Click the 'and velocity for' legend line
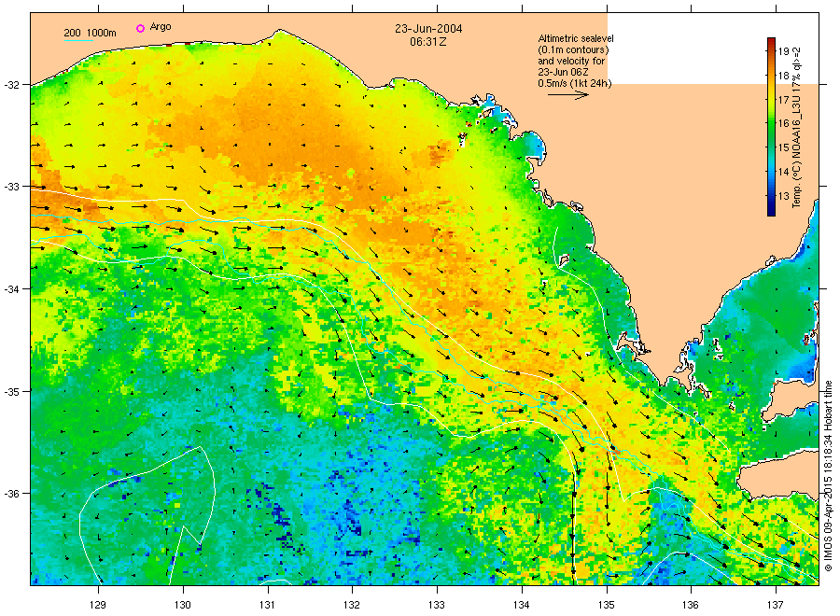 coord(571,61)
